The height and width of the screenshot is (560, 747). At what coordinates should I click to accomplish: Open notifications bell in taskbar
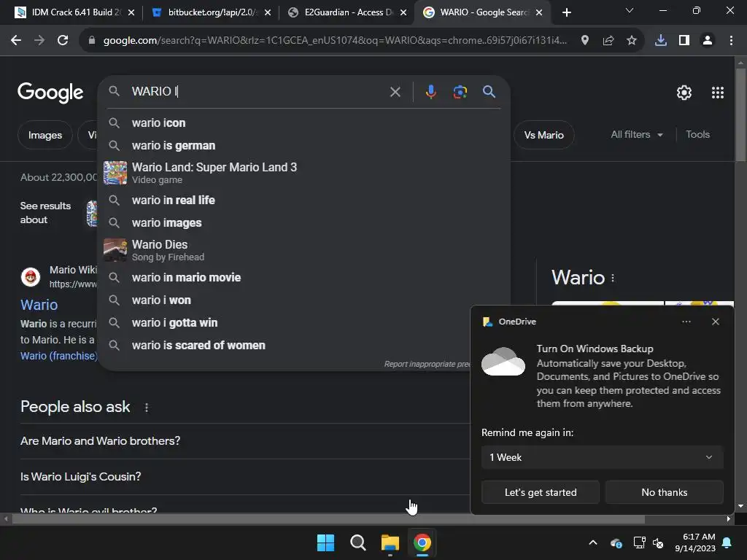727,542
